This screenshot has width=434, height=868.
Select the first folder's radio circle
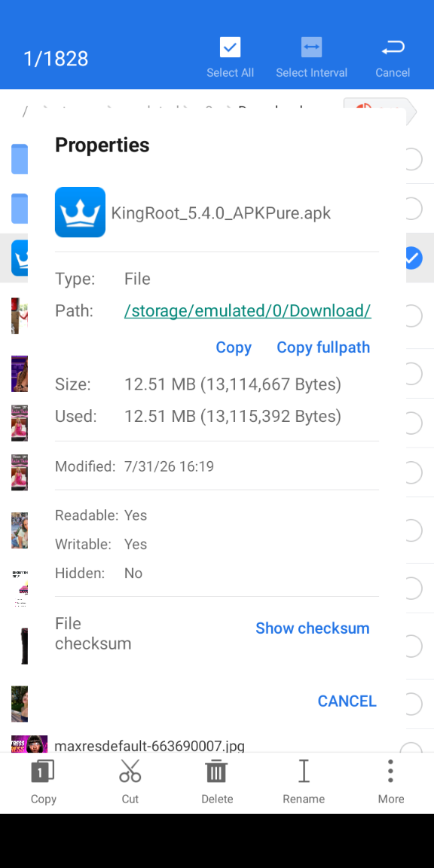(413, 159)
